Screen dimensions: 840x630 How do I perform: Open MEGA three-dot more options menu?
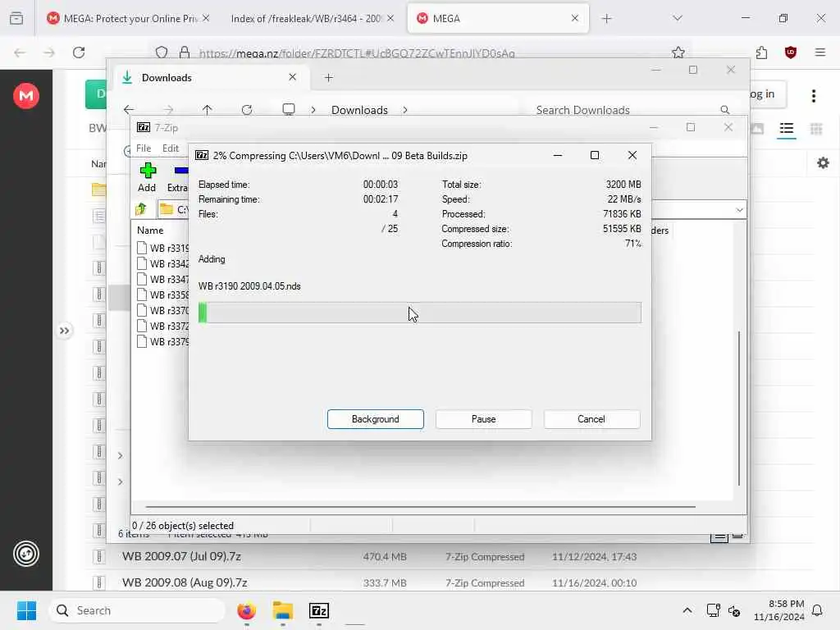point(814,96)
